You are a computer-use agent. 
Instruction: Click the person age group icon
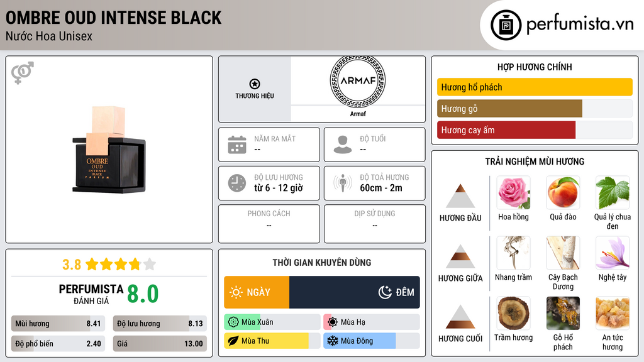tap(342, 145)
